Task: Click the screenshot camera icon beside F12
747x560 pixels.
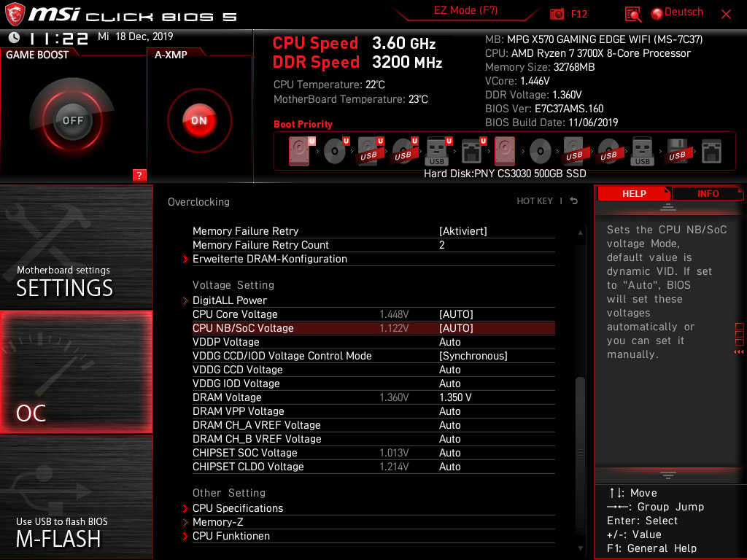Action: tap(557, 15)
